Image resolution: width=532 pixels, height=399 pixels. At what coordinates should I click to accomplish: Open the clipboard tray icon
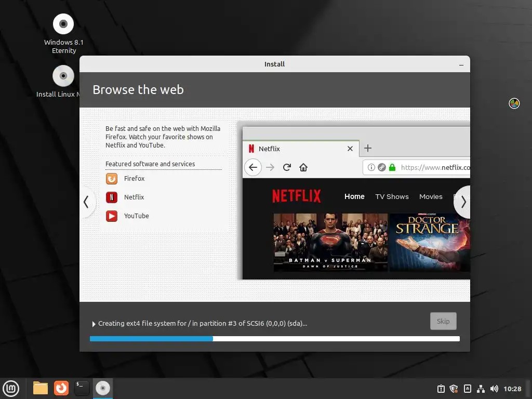441,389
